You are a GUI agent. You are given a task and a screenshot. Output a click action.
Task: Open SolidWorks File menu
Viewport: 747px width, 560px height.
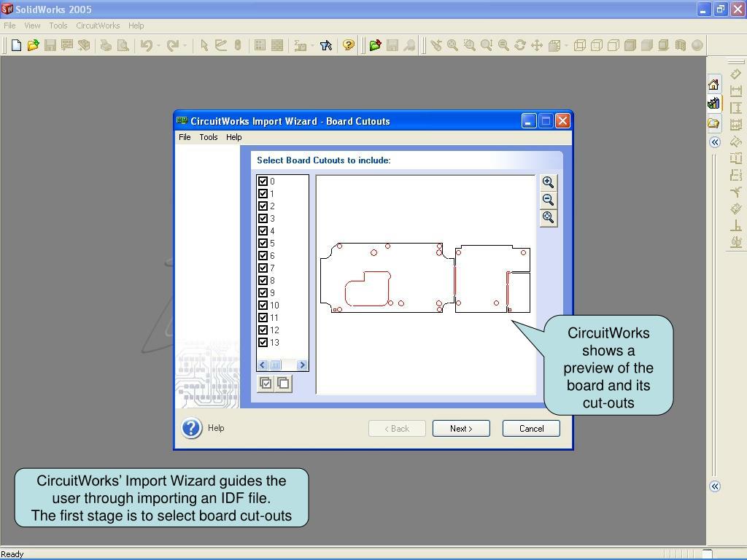[9, 26]
